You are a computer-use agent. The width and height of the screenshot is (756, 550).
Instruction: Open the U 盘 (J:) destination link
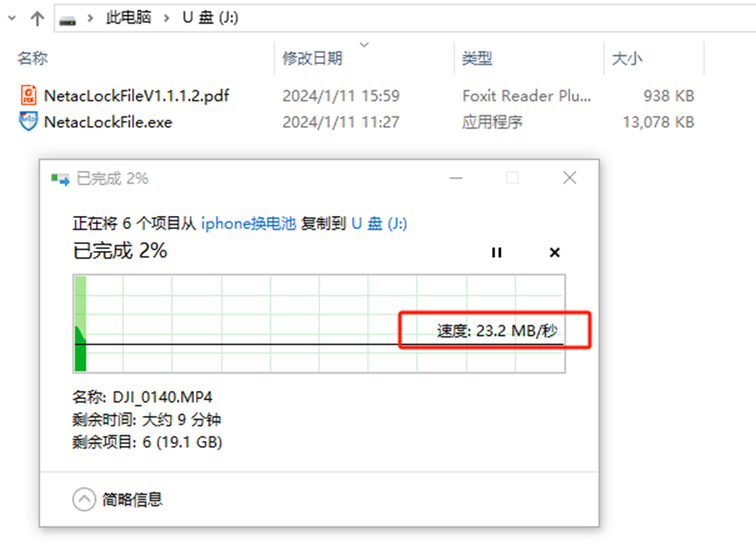[379, 223]
